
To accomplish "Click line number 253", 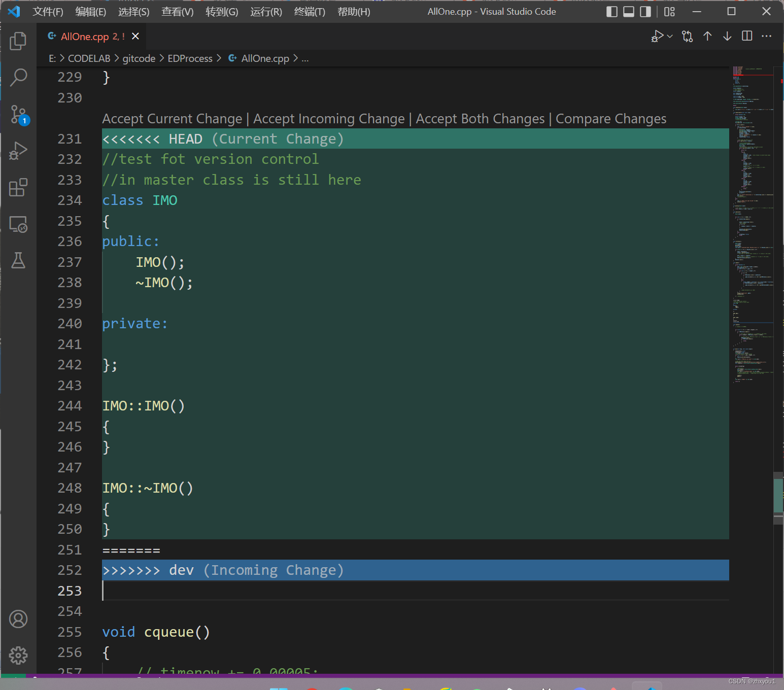I will click(70, 591).
